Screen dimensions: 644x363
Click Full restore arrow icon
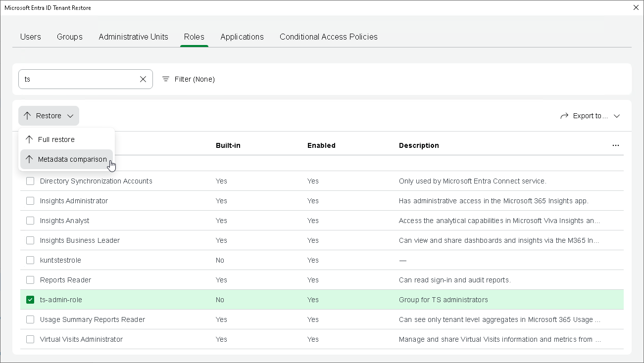click(x=29, y=139)
